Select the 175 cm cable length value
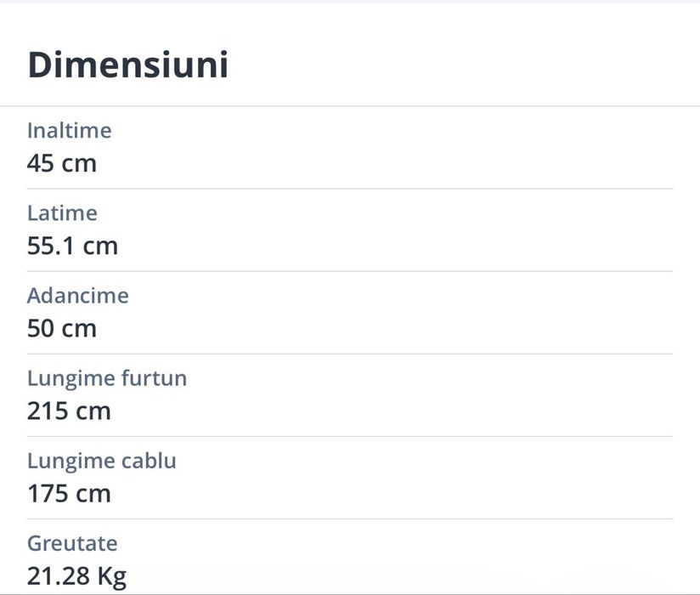The image size is (700, 595). tap(69, 493)
